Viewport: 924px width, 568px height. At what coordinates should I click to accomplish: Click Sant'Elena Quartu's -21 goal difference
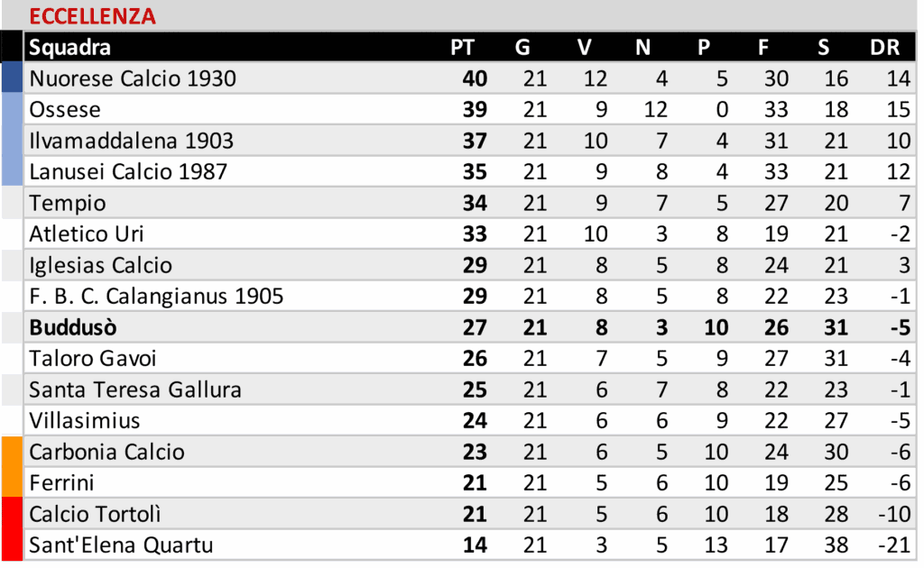(895, 545)
